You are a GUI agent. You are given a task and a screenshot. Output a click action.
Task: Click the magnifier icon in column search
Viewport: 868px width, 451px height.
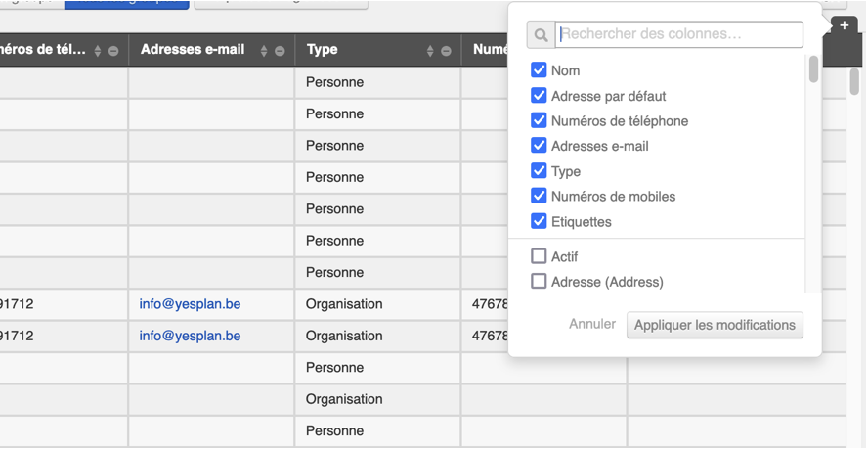click(x=541, y=35)
